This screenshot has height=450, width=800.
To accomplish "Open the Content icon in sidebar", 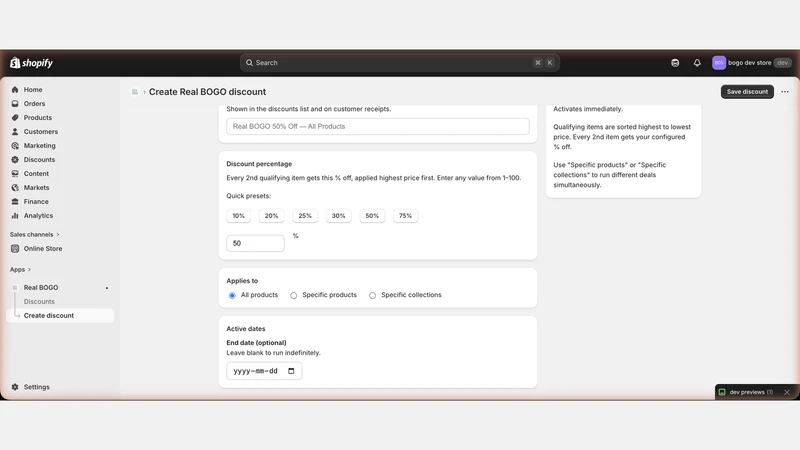I will (15, 173).
